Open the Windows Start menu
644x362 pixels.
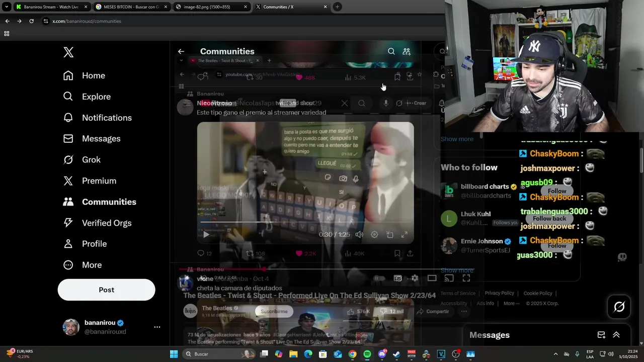coord(174,354)
